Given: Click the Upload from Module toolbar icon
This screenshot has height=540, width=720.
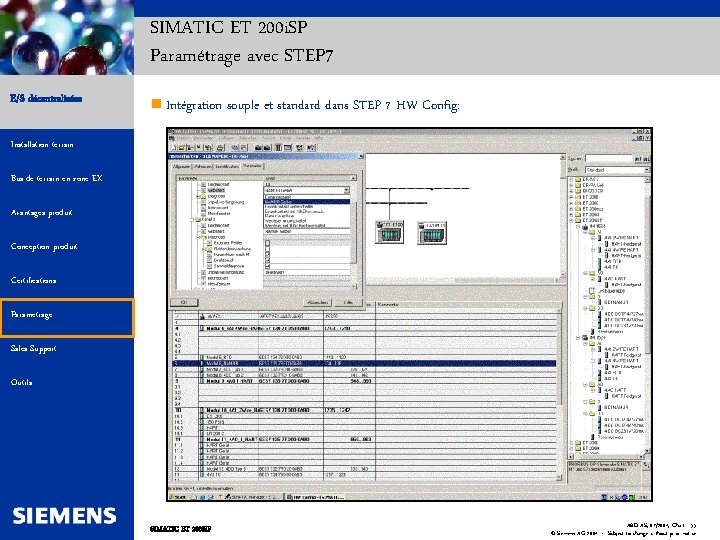Looking at the screenshot, I should point(266,147).
